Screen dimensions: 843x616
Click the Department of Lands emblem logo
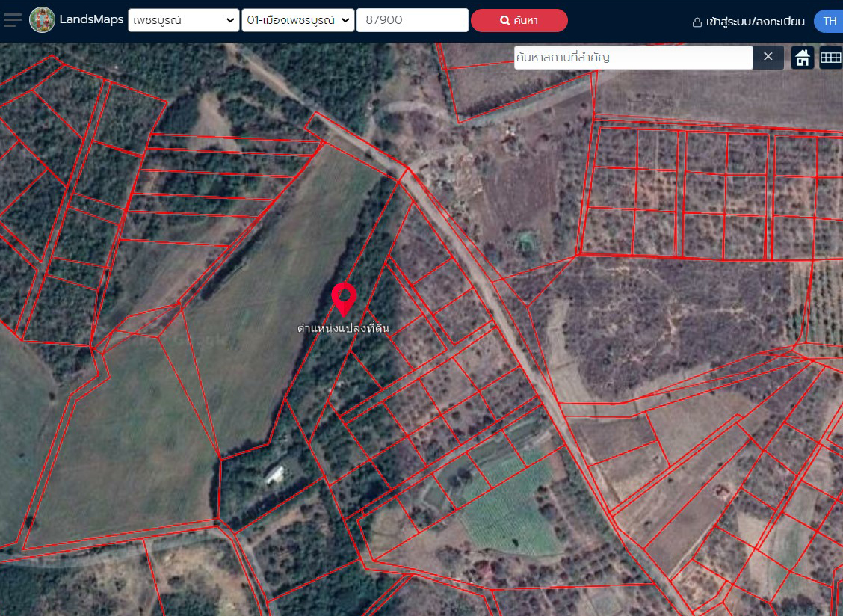pos(42,20)
